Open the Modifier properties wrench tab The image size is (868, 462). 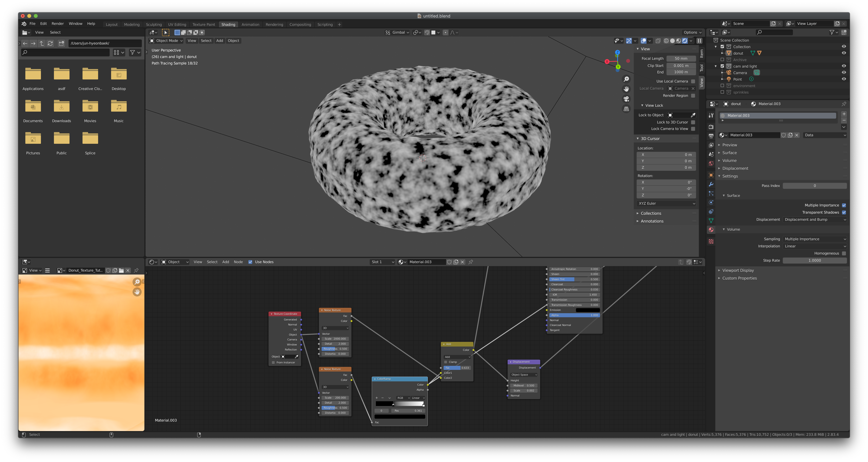tap(711, 184)
